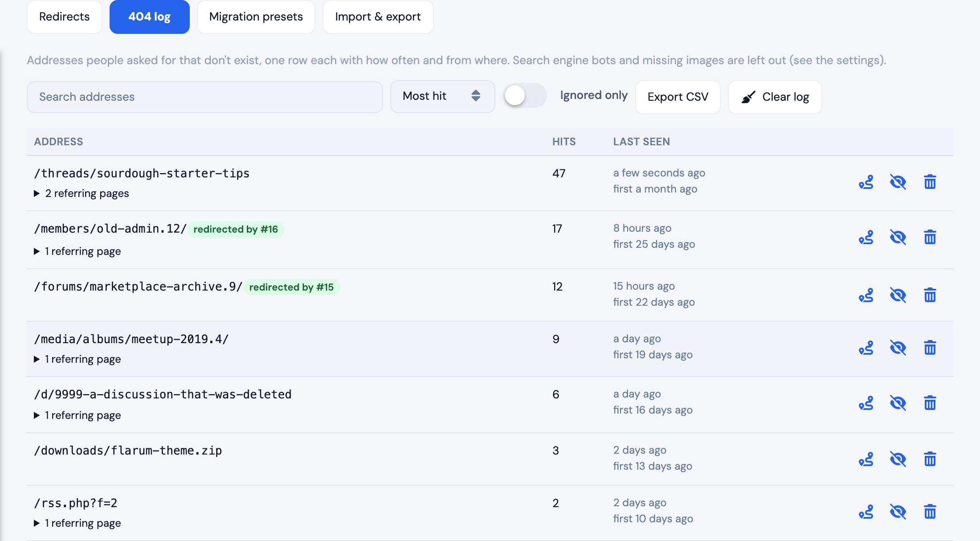Delete the /media/albums/meetup-2019.4/ log entry

[930, 348]
